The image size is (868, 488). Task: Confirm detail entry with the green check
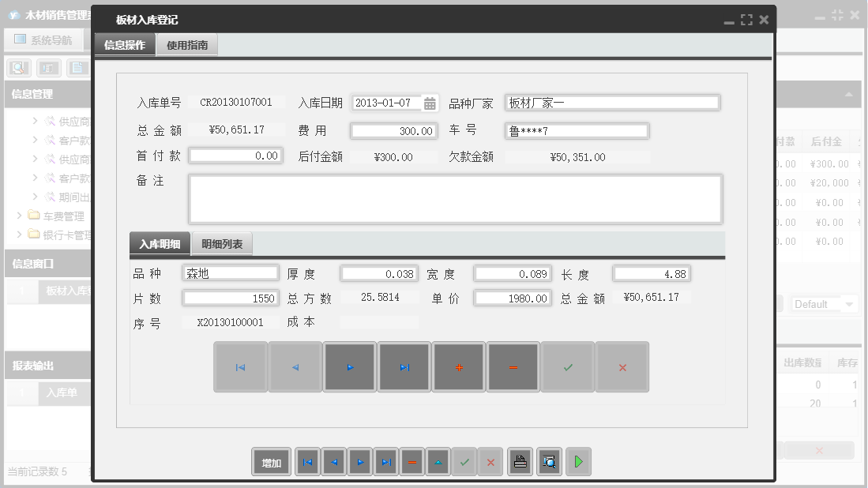pyautogui.click(x=567, y=366)
